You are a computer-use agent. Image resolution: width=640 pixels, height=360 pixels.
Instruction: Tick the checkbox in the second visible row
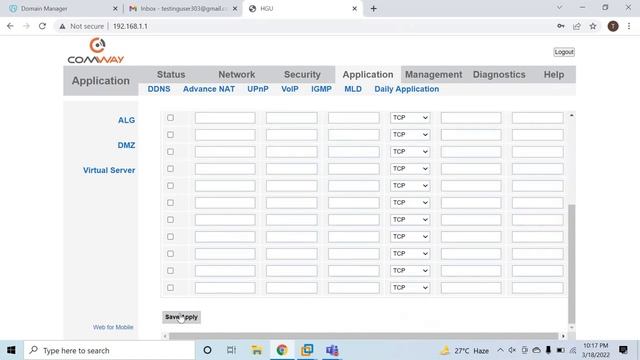[170, 135]
